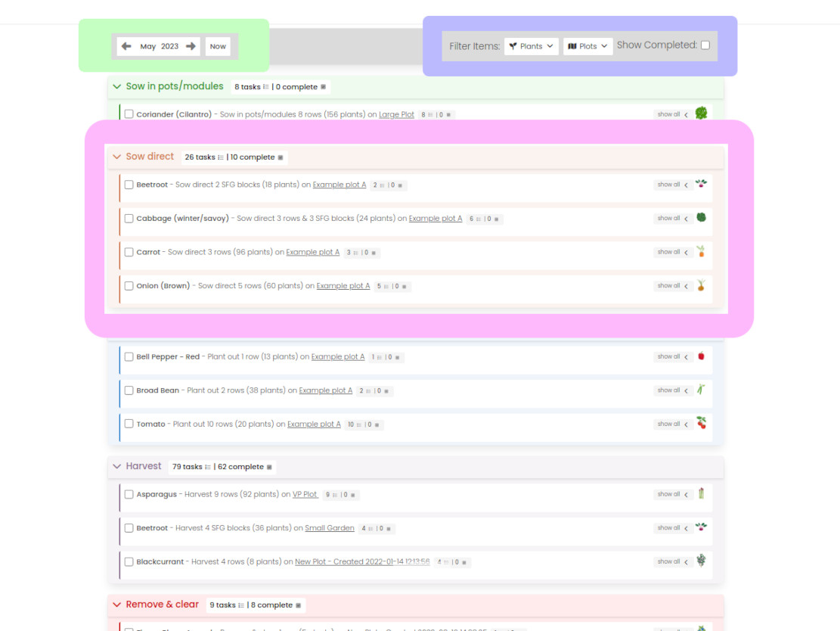This screenshot has height=631, width=840.
Task: Click the previous month arrow icon
Action: click(126, 45)
